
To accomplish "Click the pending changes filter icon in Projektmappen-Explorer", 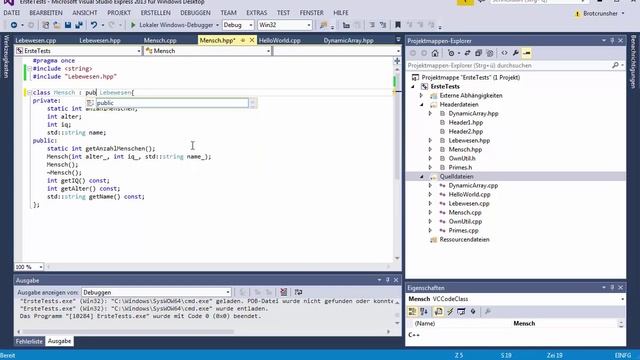I will (x=451, y=53).
